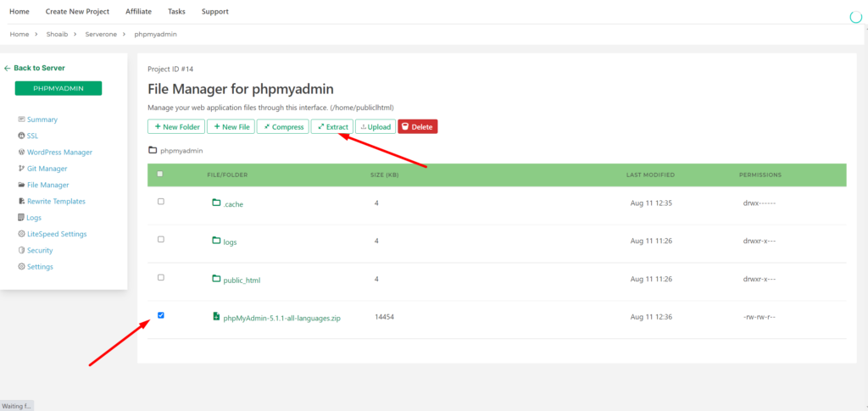Open the Summary sidebar link
The image size is (868, 411).
[42, 119]
